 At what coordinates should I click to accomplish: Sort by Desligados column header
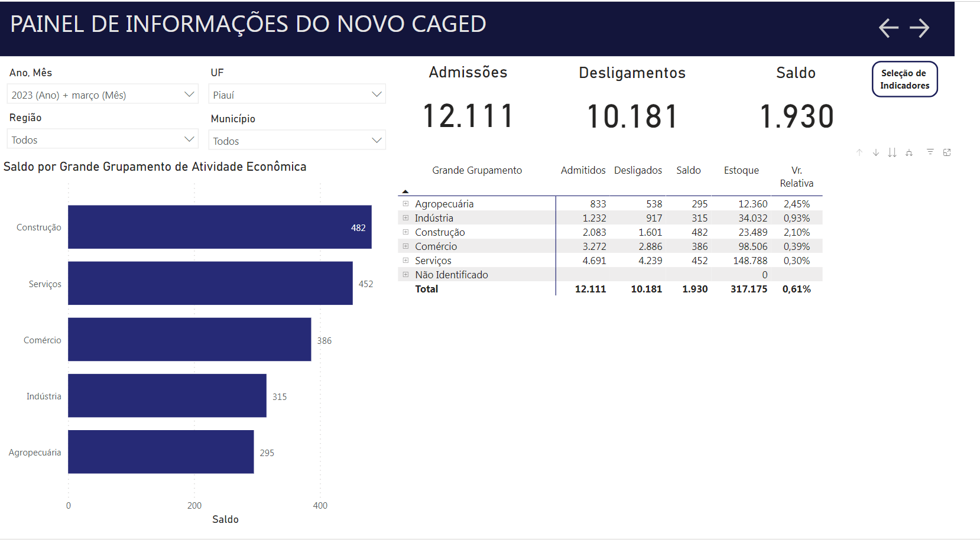pos(638,170)
